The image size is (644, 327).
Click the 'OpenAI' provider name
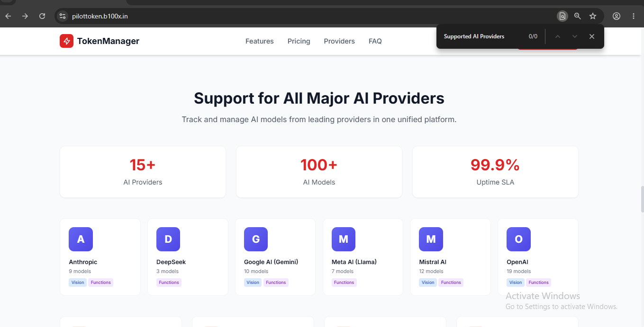click(x=517, y=262)
